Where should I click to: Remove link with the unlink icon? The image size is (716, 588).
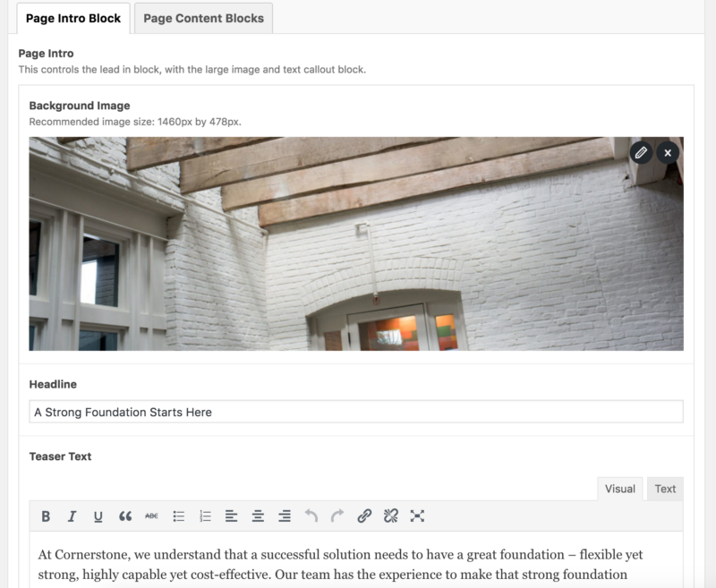(x=391, y=516)
